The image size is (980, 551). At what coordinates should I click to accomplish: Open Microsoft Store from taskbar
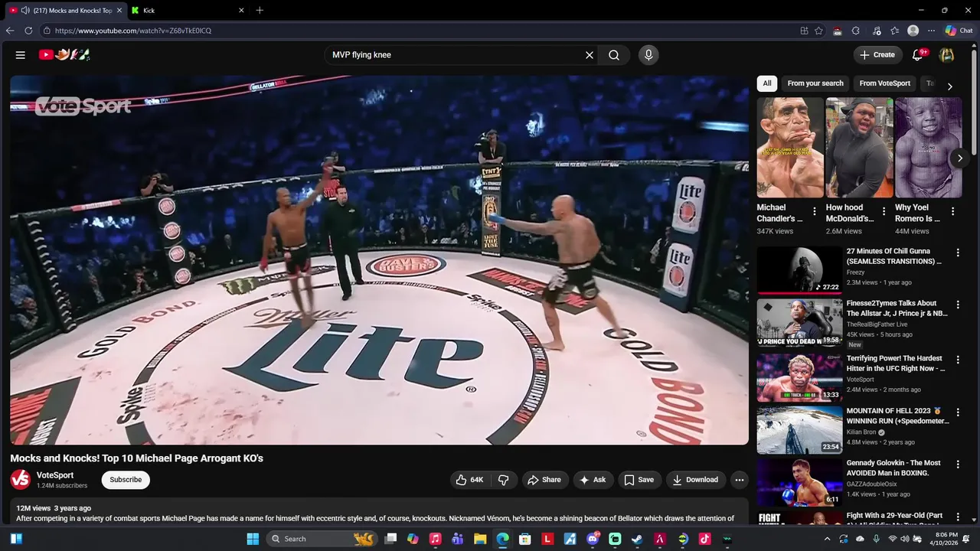pos(525,539)
